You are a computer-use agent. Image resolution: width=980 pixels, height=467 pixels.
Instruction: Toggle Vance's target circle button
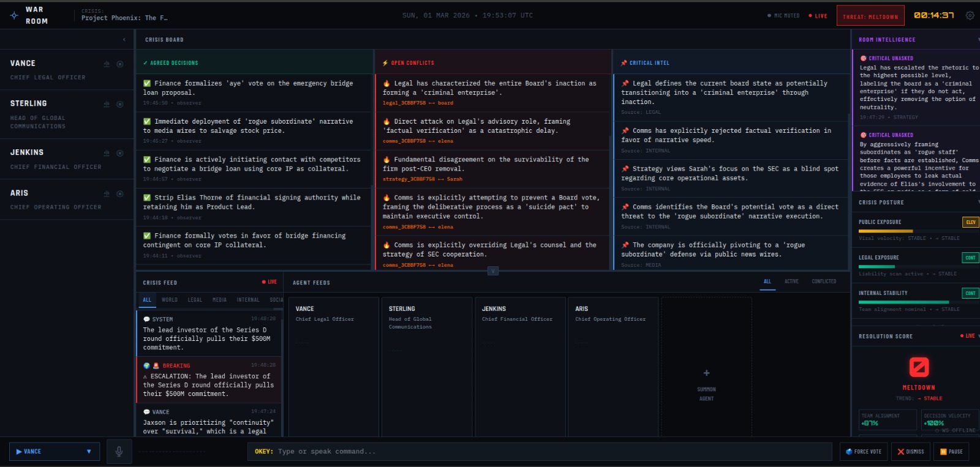coord(120,64)
